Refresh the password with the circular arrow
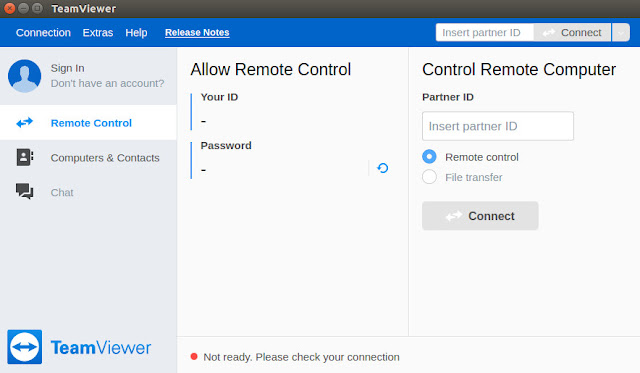Screen dimensions: 640x373 [x=382, y=168]
